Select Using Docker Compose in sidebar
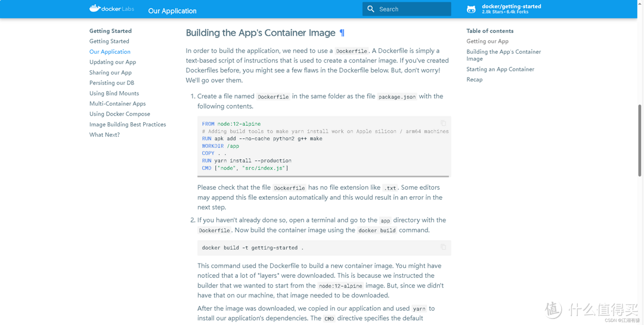This screenshot has height=325, width=644. click(x=120, y=114)
